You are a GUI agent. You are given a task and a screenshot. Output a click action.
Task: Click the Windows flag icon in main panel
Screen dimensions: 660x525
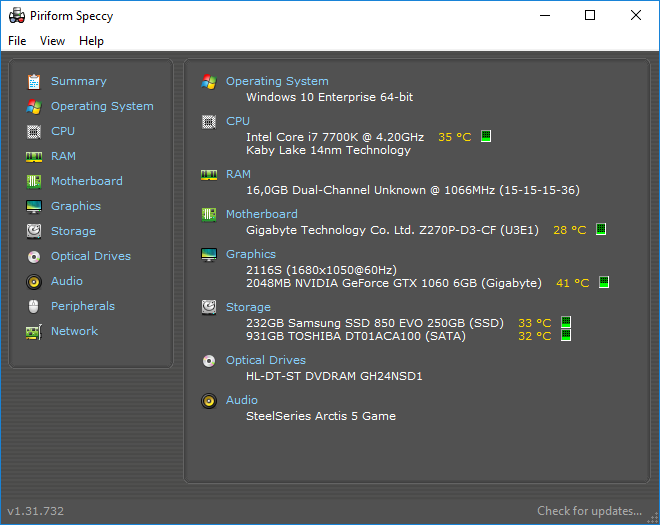point(209,82)
